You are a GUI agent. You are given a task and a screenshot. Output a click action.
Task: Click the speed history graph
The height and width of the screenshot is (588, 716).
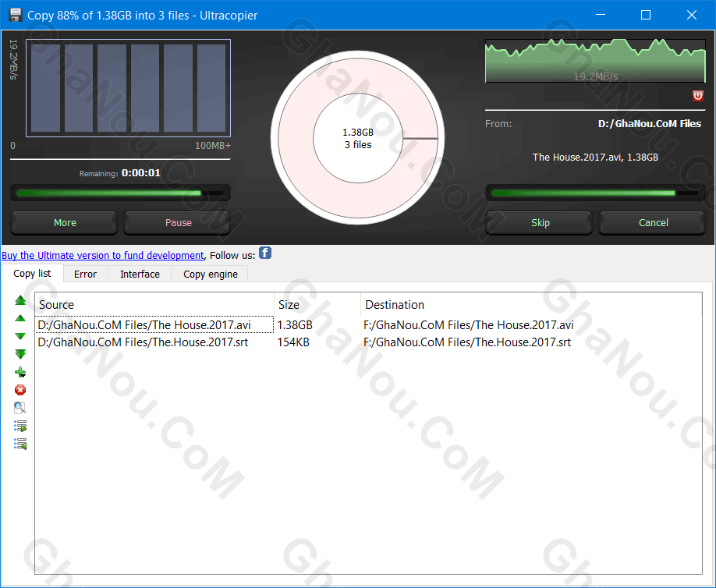[x=595, y=61]
